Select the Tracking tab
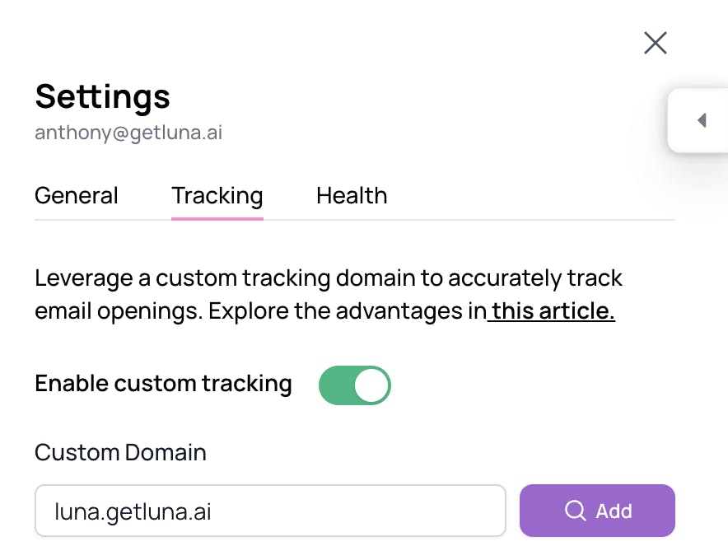The width and height of the screenshot is (728, 560). 217,196
